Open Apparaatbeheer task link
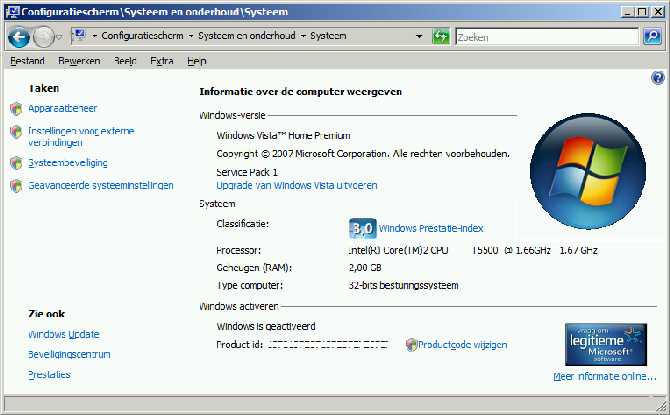This screenshot has height=415, width=670. 62,109
